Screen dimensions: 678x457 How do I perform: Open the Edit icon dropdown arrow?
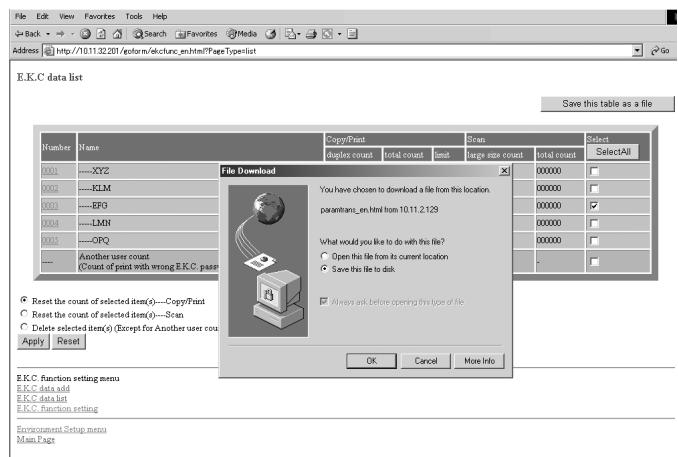[339, 34]
